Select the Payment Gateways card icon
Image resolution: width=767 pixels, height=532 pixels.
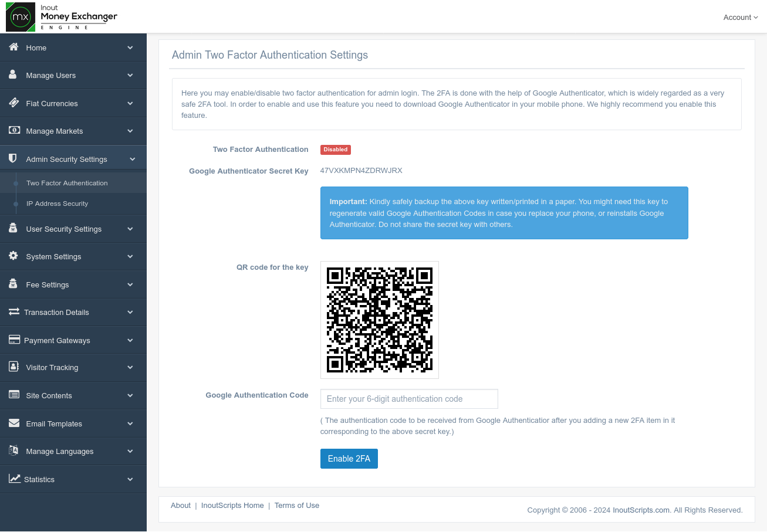[x=13, y=340]
